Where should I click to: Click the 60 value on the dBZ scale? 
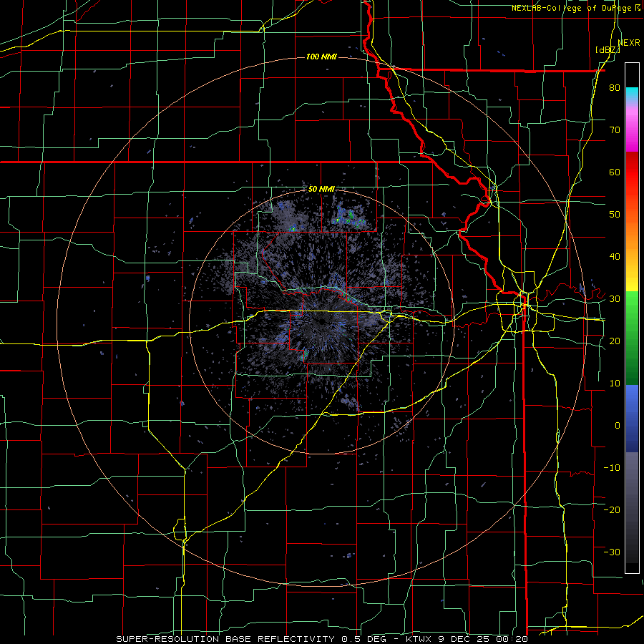click(615, 172)
